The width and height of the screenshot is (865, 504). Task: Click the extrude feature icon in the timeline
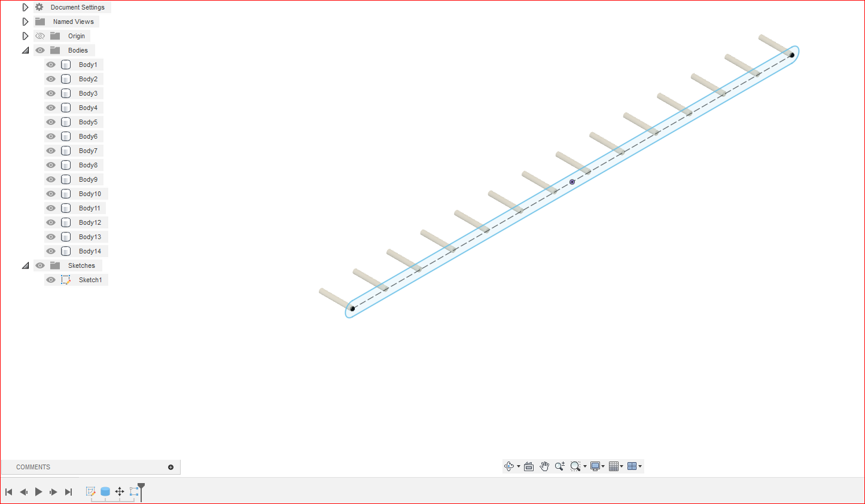point(105,491)
